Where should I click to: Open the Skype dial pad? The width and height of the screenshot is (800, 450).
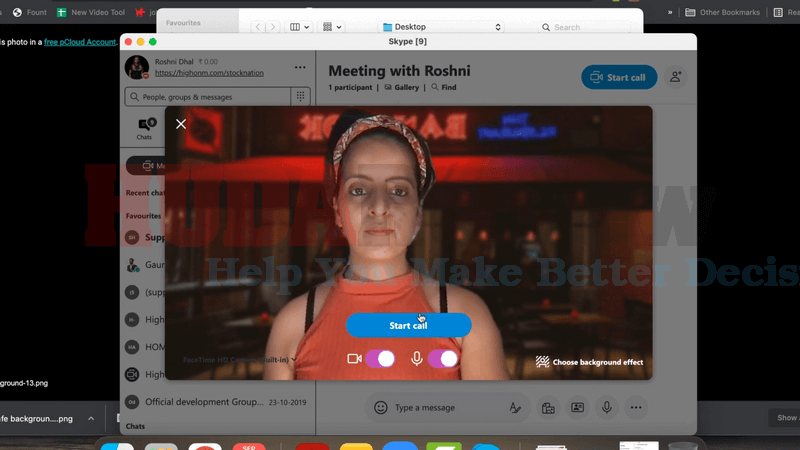[x=301, y=96]
